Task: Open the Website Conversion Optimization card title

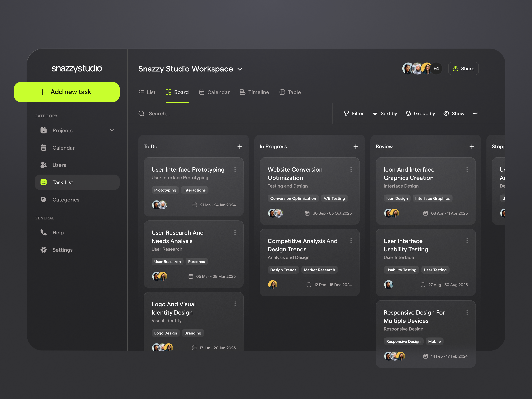Action: point(295,174)
